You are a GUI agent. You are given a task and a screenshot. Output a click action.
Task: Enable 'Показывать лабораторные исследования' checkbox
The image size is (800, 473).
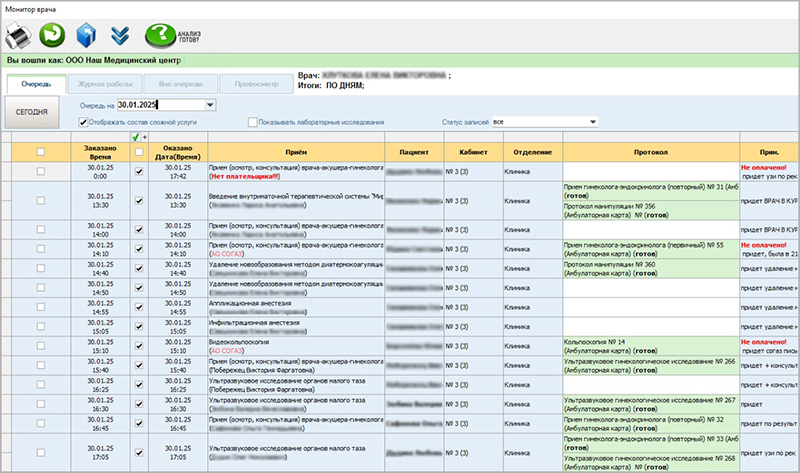(x=253, y=122)
